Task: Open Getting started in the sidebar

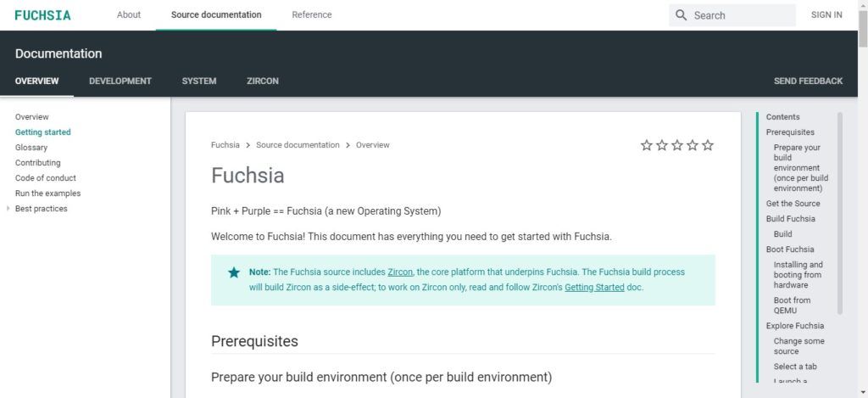Action: pyautogui.click(x=42, y=132)
